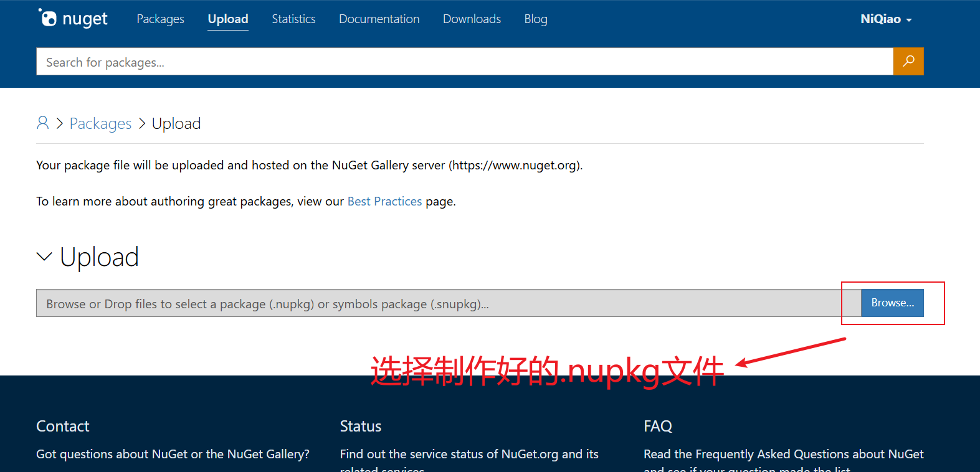Open the NiQiao account dropdown
The height and width of the screenshot is (472, 980).
(886, 19)
